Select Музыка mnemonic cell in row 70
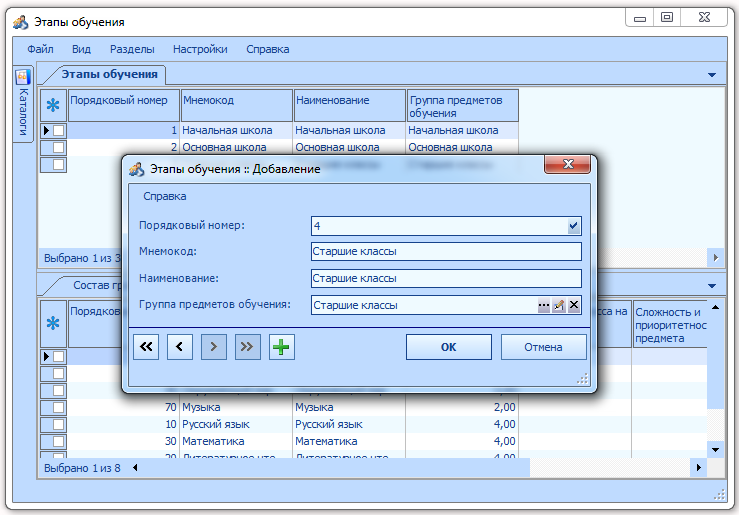Image resolution: width=739 pixels, height=515 pixels. tap(236, 407)
